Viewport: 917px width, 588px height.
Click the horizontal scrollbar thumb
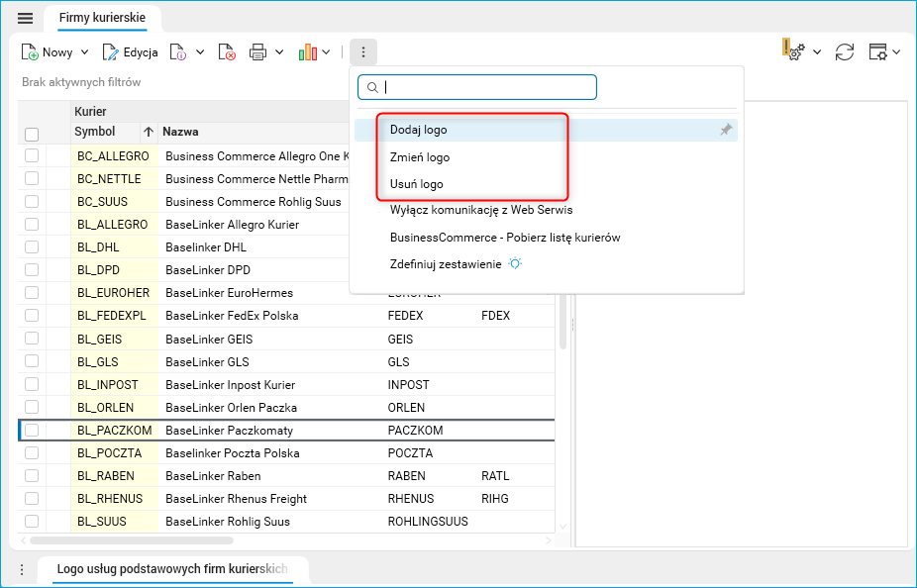(x=132, y=540)
